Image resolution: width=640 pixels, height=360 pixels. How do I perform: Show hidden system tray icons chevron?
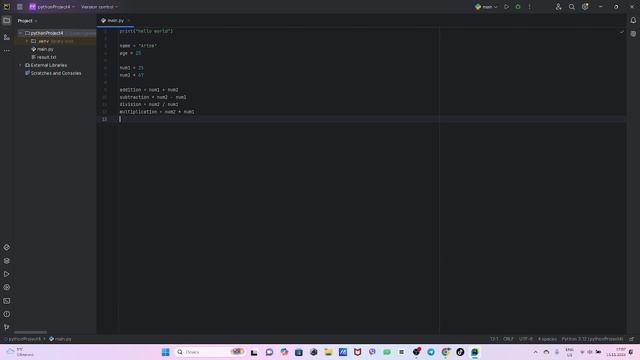[536, 352]
